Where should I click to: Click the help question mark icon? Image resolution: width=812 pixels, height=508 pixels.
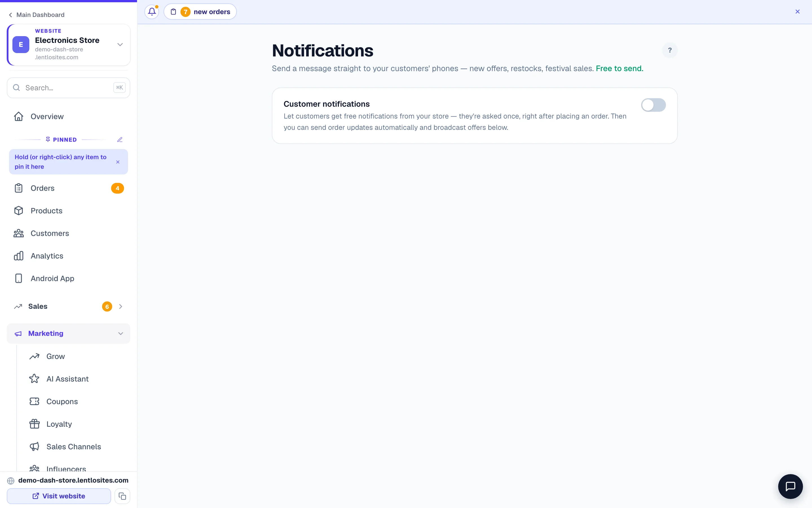(670, 50)
